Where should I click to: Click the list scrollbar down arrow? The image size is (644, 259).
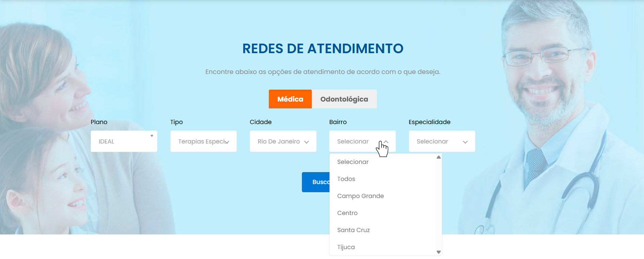pos(439,252)
